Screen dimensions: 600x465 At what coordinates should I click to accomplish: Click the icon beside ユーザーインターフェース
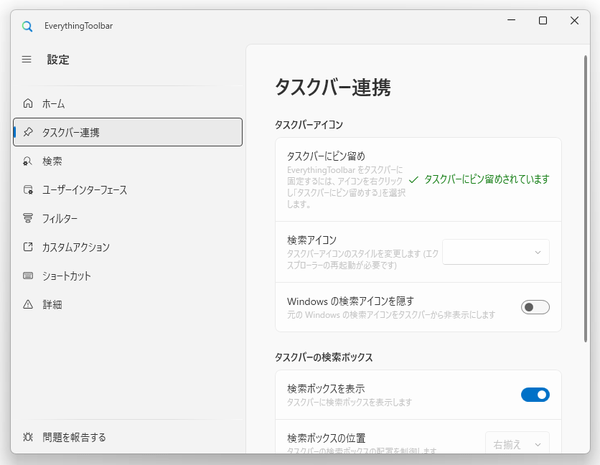click(x=28, y=189)
